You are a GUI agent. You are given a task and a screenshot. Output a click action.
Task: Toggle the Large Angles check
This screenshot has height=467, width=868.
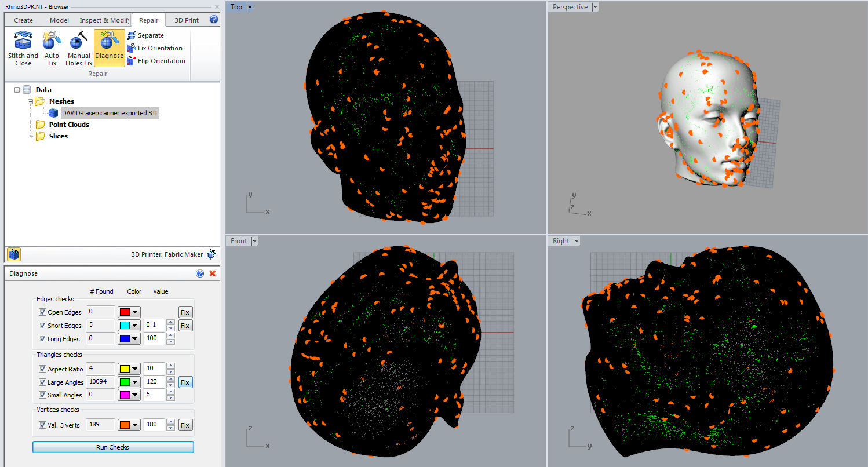(x=42, y=382)
